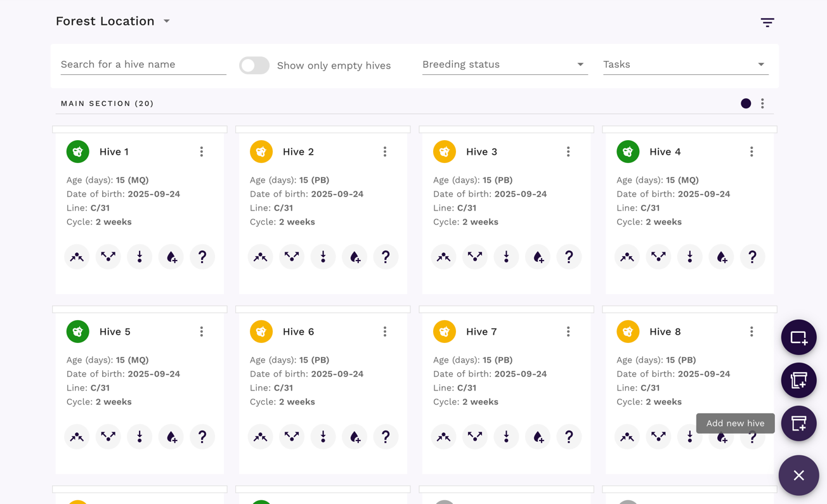Click the droplet plus icon on Hive 4
The image size is (827, 504).
[x=721, y=257]
